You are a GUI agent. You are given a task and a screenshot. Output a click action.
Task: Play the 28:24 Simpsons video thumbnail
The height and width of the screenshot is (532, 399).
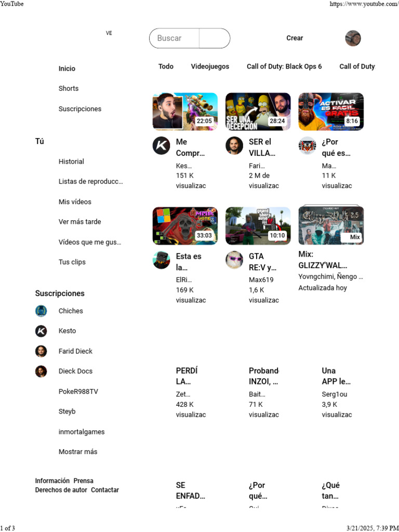click(x=258, y=112)
